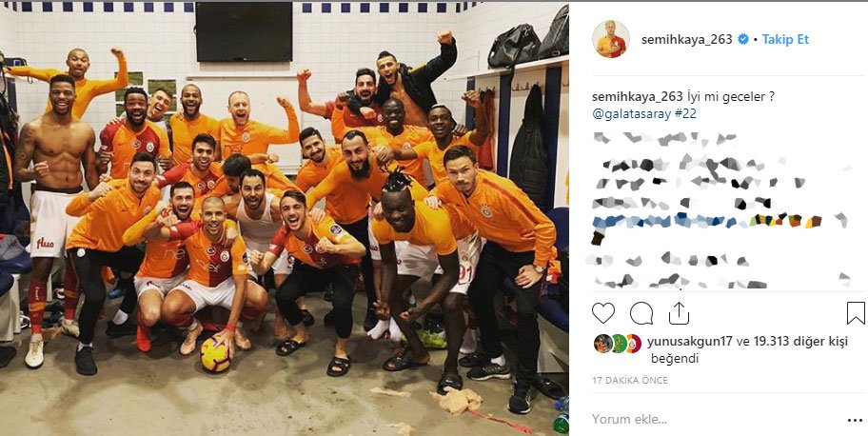Save the post with the bookmark icon
The width and height of the screenshot is (868, 436).
point(856,313)
